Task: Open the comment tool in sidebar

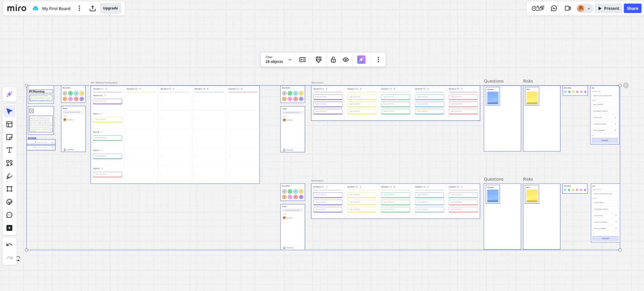Action: (x=9, y=215)
